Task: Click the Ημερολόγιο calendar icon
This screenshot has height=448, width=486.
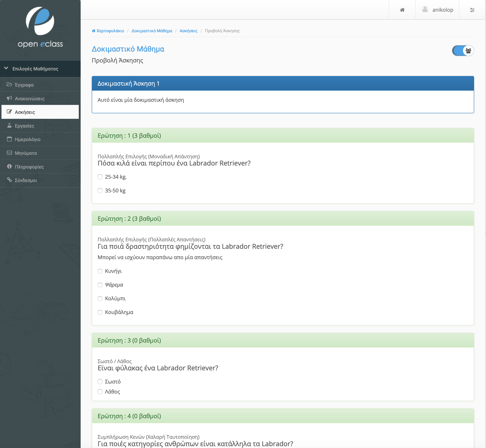Action: [x=9, y=139]
